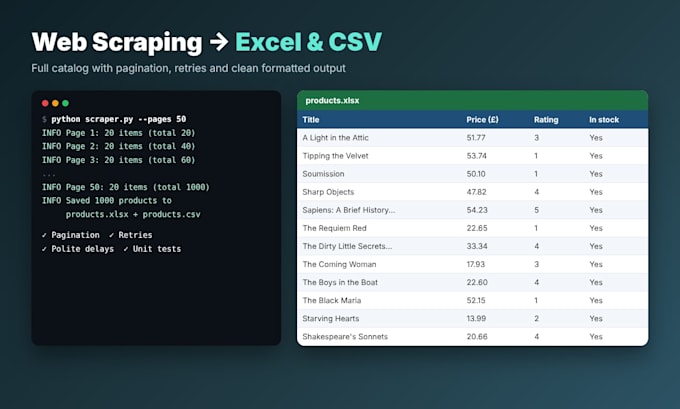680x409 pixels.
Task: Select the 'Sapiens: A Brief History...' cell
Action: coord(349,210)
